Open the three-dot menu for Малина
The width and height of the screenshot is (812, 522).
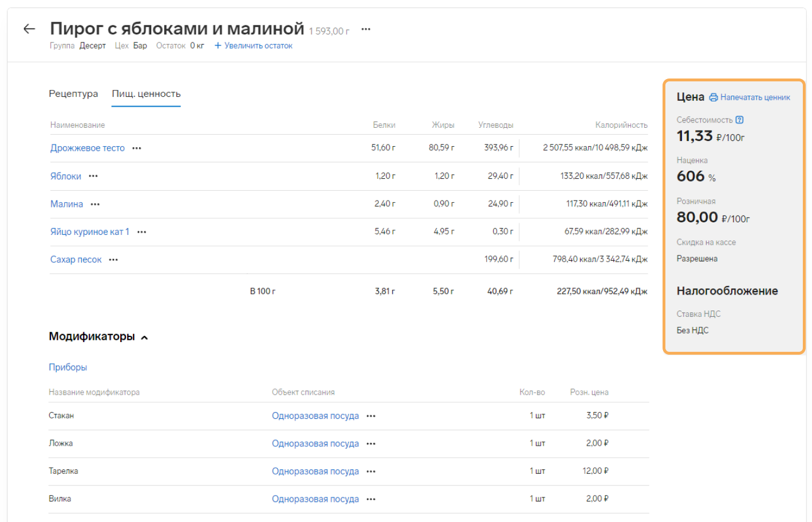click(x=95, y=204)
